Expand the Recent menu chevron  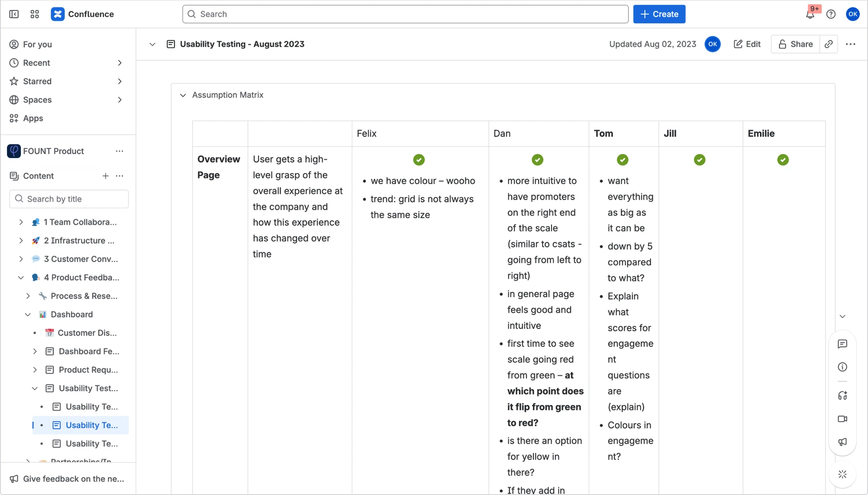point(120,63)
